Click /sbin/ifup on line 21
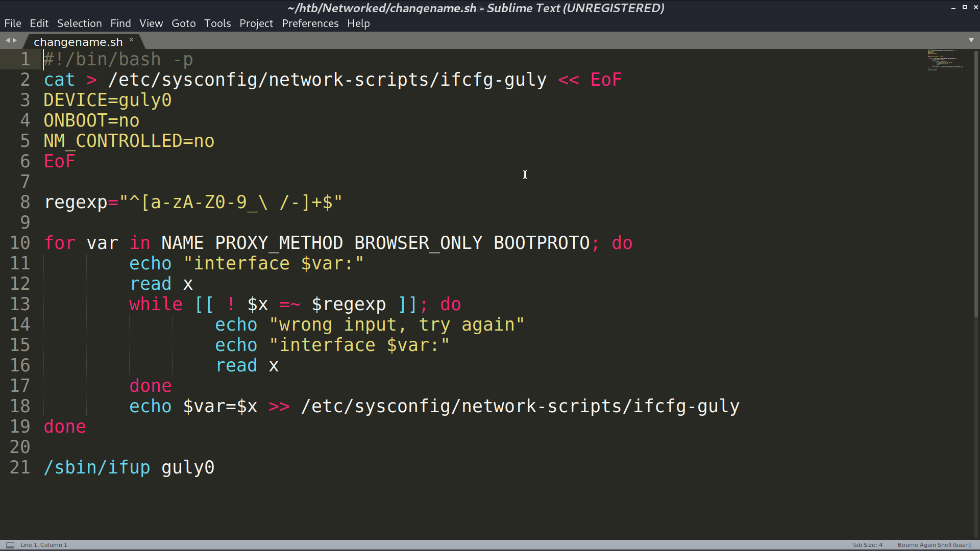 tap(97, 467)
